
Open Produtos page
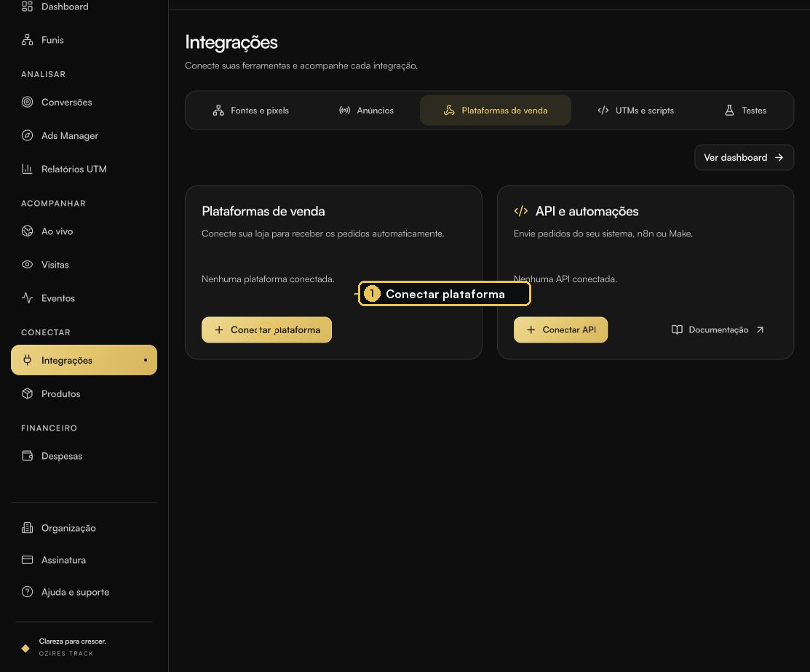click(84, 393)
